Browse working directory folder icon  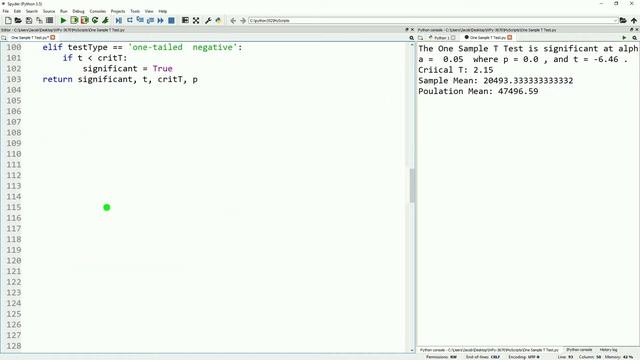click(x=623, y=20)
